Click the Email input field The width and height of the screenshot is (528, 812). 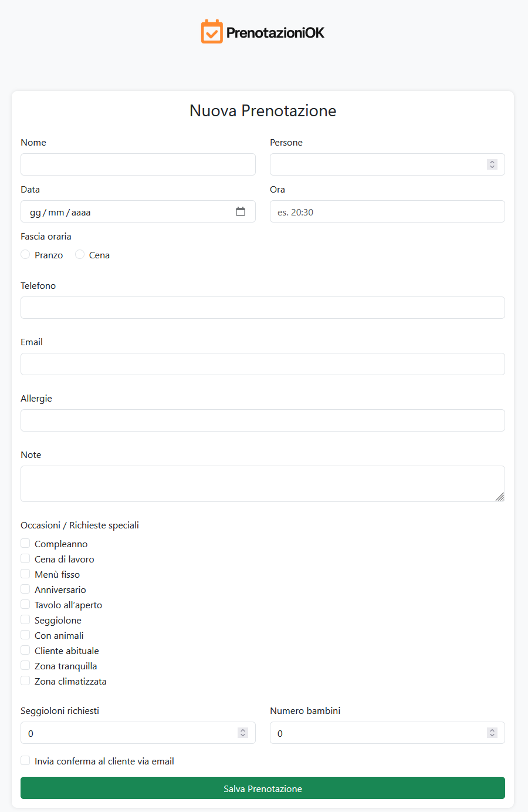[263, 364]
